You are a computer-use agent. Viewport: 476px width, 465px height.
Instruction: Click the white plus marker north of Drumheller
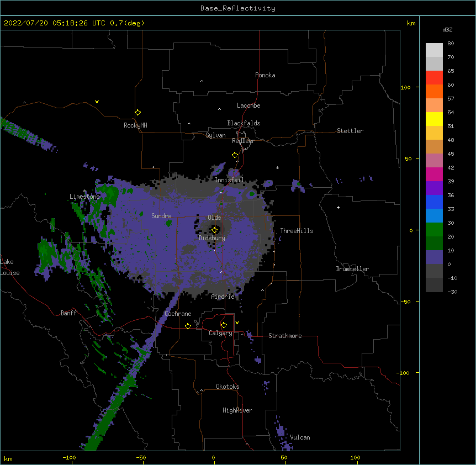point(338,207)
